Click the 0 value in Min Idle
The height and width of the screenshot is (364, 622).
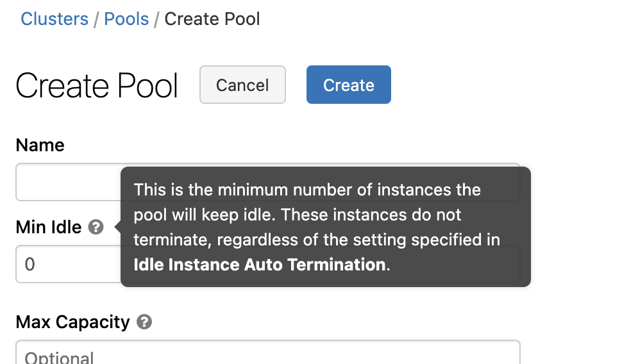(x=29, y=264)
